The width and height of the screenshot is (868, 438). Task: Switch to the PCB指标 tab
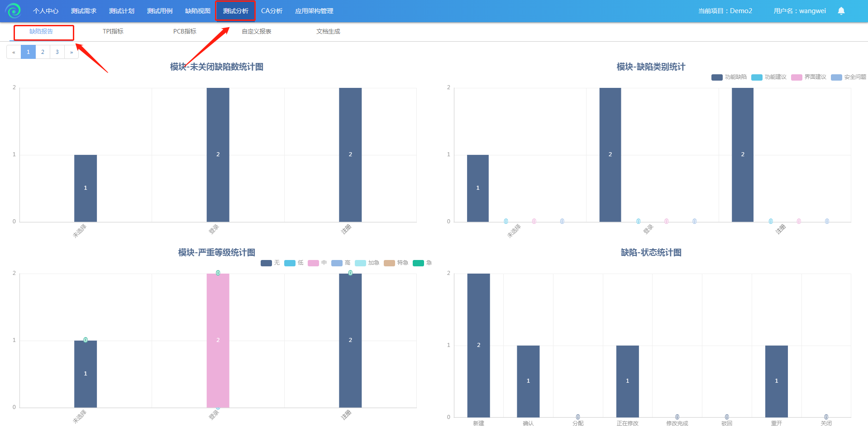pos(185,31)
